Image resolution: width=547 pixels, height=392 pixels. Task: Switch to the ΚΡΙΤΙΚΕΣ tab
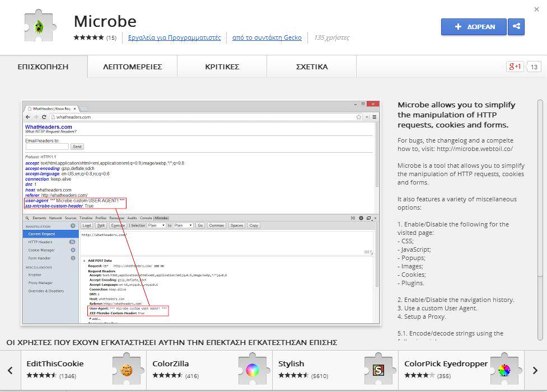(222, 67)
